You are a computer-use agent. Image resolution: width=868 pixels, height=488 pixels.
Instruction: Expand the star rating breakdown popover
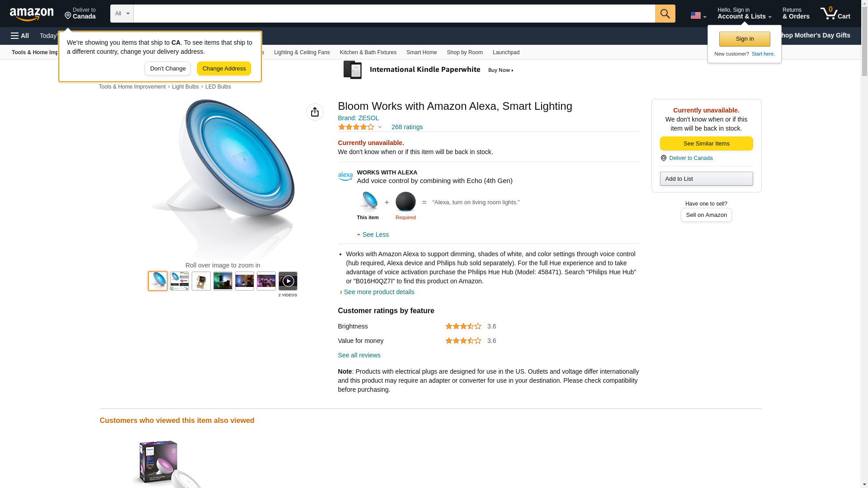[x=360, y=127]
